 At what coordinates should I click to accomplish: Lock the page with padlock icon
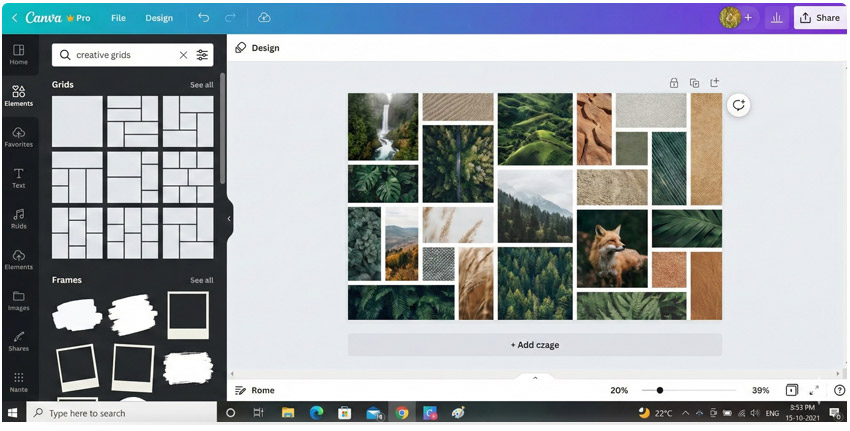tap(674, 82)
